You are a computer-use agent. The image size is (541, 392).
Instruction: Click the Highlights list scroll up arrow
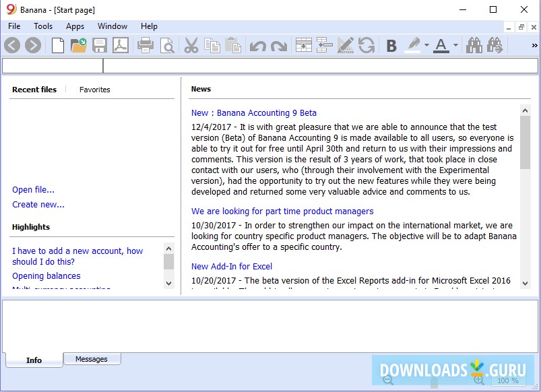pos(168,249)
